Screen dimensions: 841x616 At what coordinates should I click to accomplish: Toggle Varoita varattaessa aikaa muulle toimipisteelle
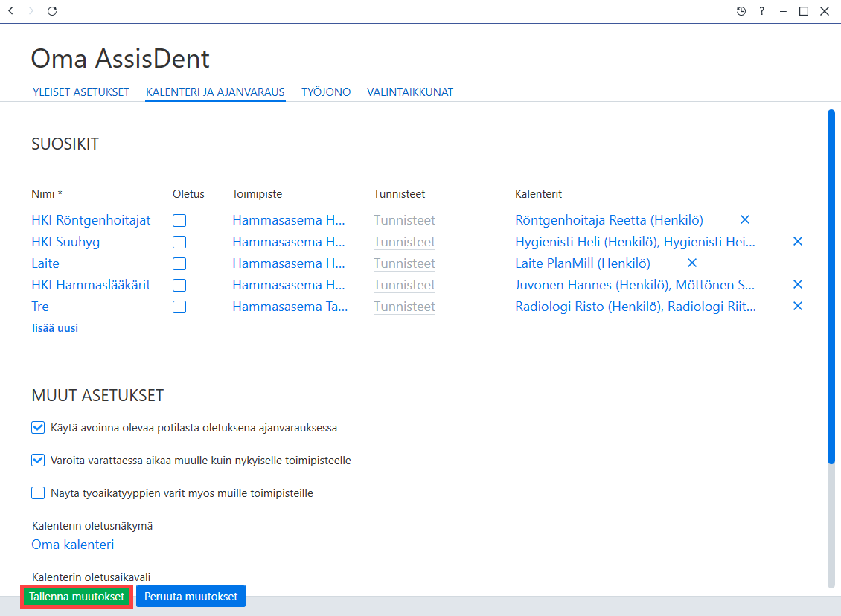[37, 460]
